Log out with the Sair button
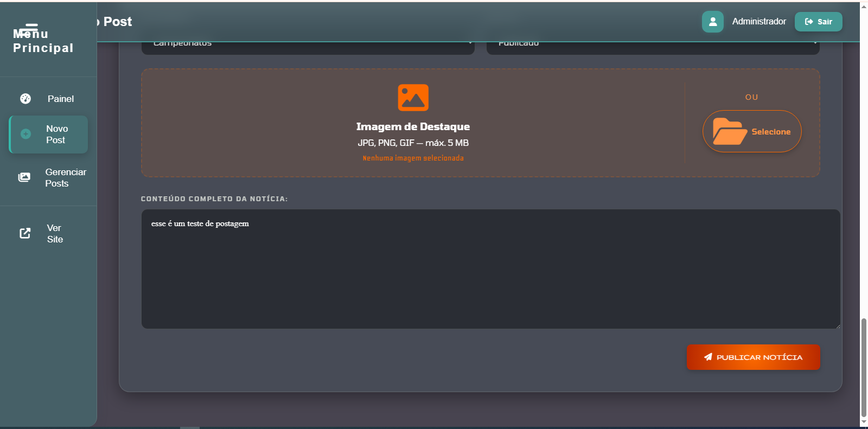The width and height of the screenshot is (868, 429). click(819, 22)
